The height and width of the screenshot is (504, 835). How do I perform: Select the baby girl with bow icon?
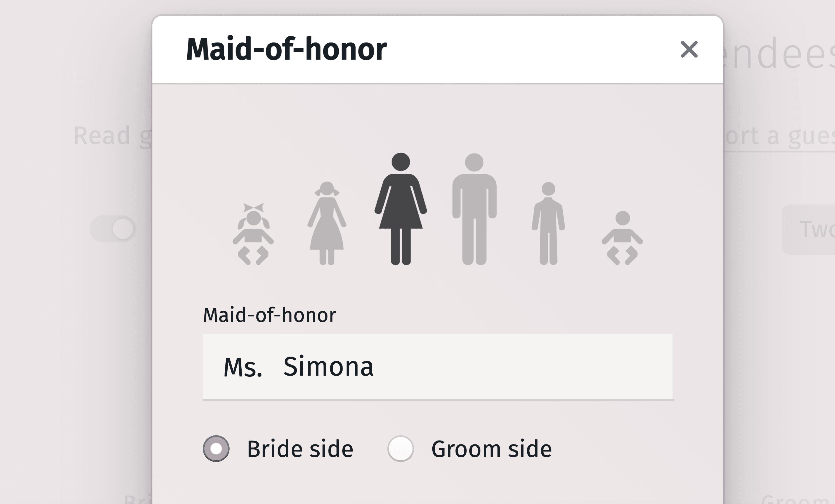pyautogui.click(x=253, y=234)
